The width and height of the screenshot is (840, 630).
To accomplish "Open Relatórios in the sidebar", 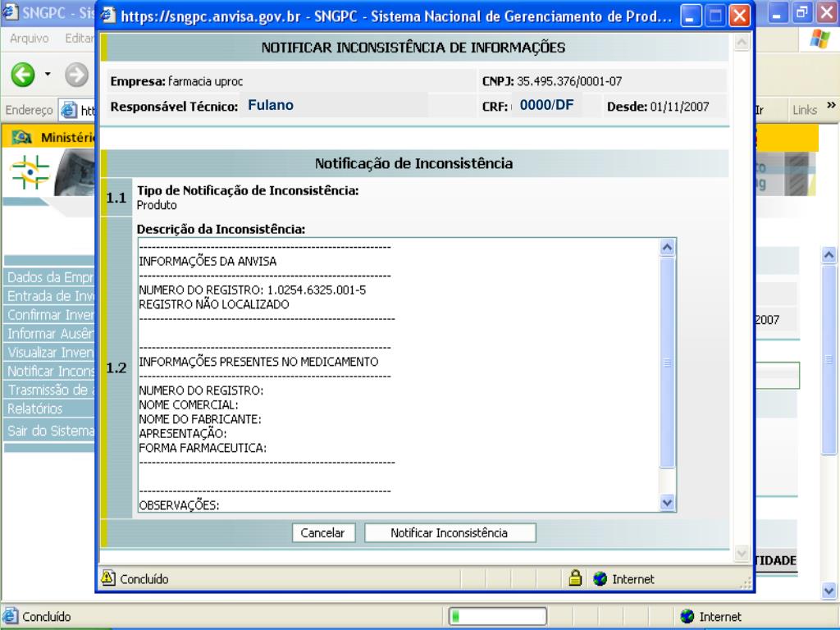I will pos(50,409).
